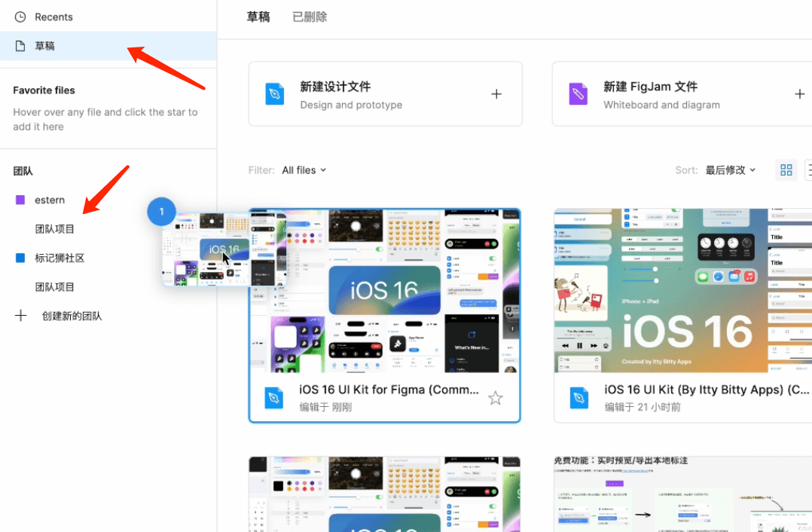Click the blue 标记狮社区 team icon

19,258
